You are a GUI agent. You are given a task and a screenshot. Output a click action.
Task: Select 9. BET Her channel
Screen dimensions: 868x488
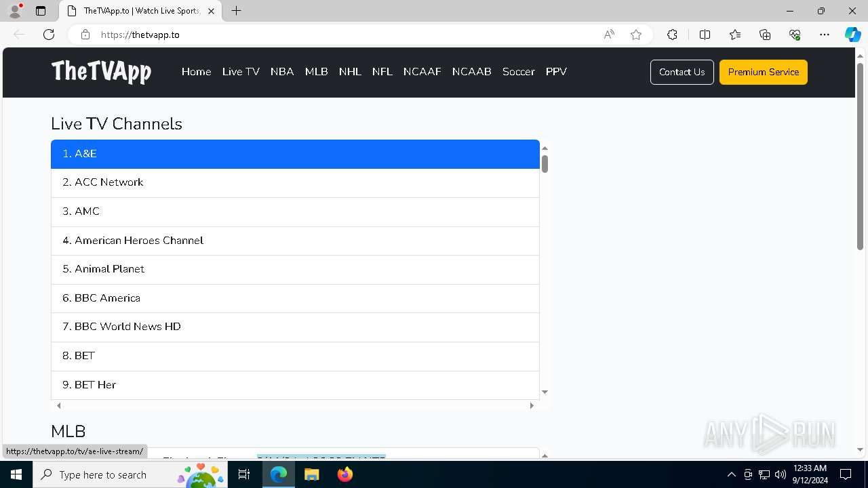[x=295, y=385]
